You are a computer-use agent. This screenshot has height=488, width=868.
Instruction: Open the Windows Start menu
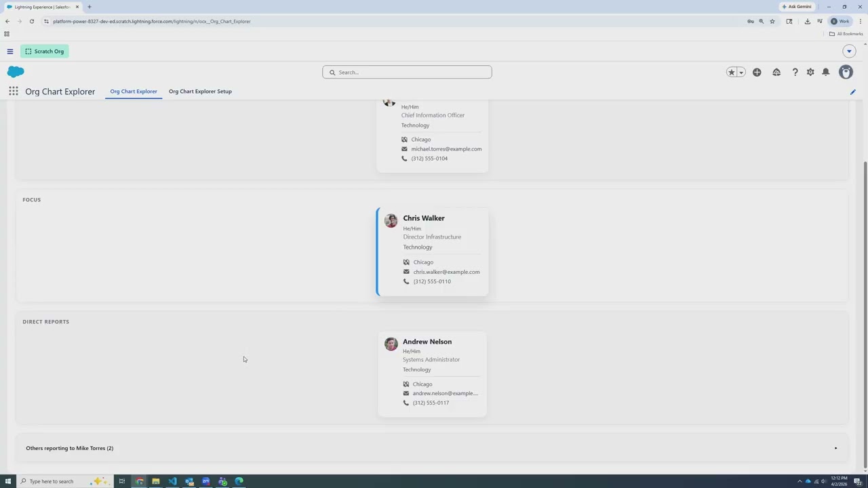(x=8, y=481)
